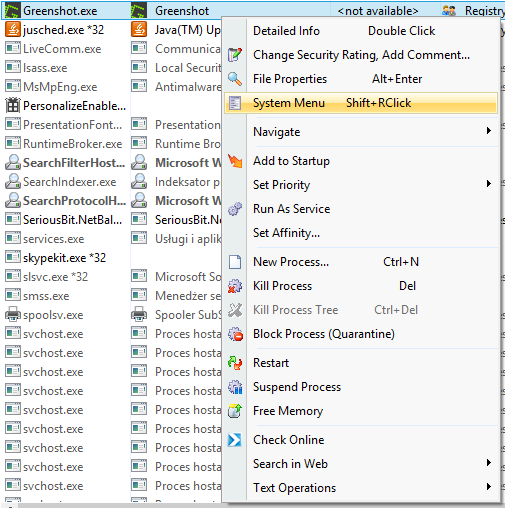Screen dimensions: 505x508
Task: Choose Restart from the menu
Action: click(x=361, y=363)
